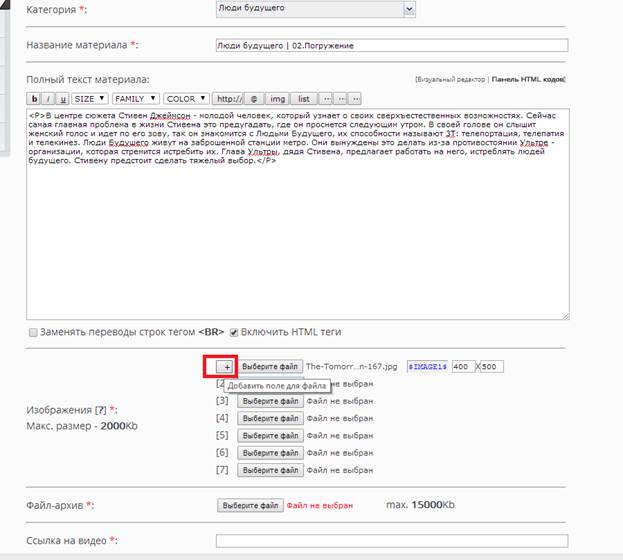This screenshot has height=560, width=623.
Task: Click the [6] row number label
Action: (x=222, y=452)
